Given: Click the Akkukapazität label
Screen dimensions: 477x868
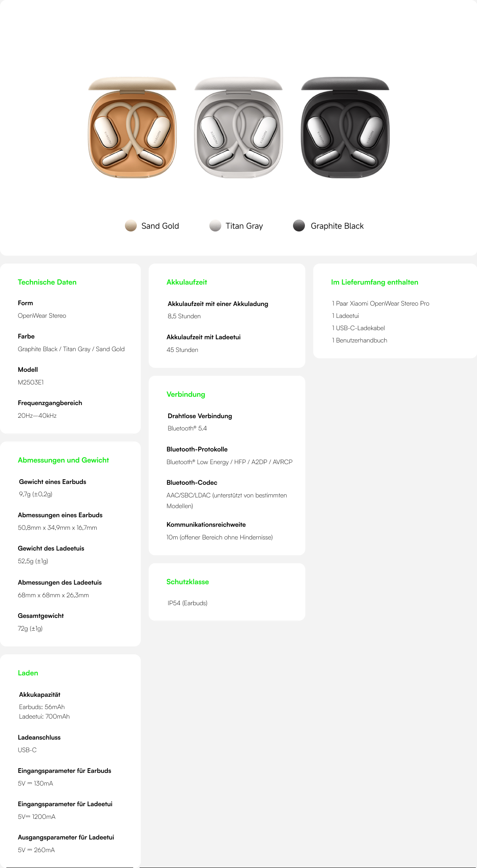Looking at the screenshot, I should point(40,695).
